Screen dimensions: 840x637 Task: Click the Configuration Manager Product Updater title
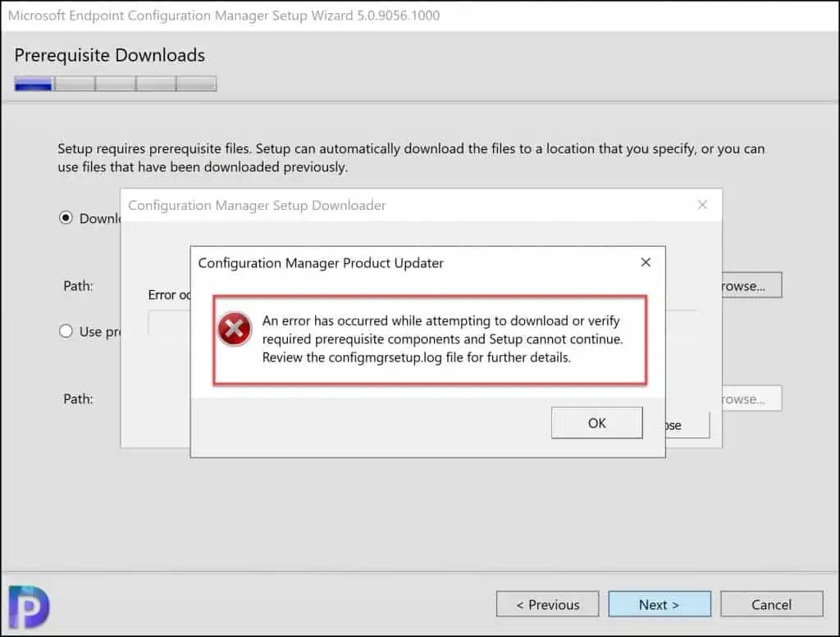click(x=321, y=263)
